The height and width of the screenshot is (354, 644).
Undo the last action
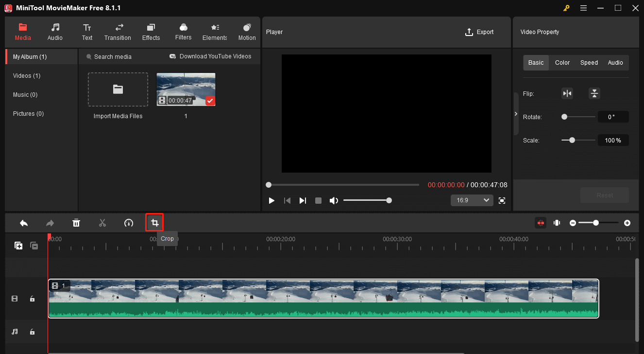[24, 223]
